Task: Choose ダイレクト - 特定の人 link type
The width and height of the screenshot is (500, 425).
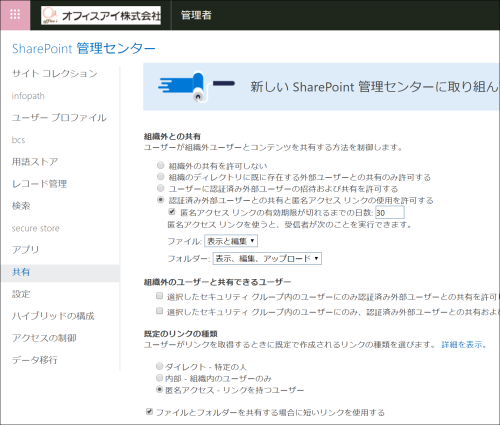Action: point(159,366)
